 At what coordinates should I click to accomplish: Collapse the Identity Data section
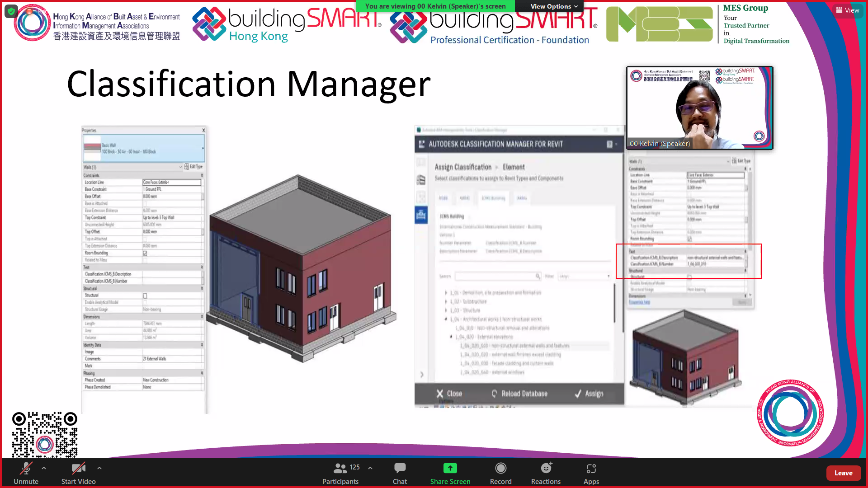point(202,345)
